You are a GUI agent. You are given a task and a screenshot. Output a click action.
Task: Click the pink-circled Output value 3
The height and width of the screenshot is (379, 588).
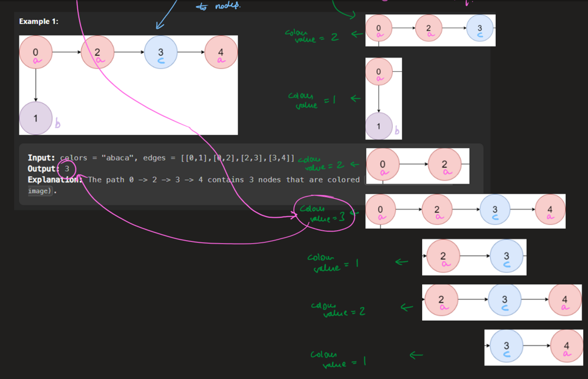pos(68,169)
